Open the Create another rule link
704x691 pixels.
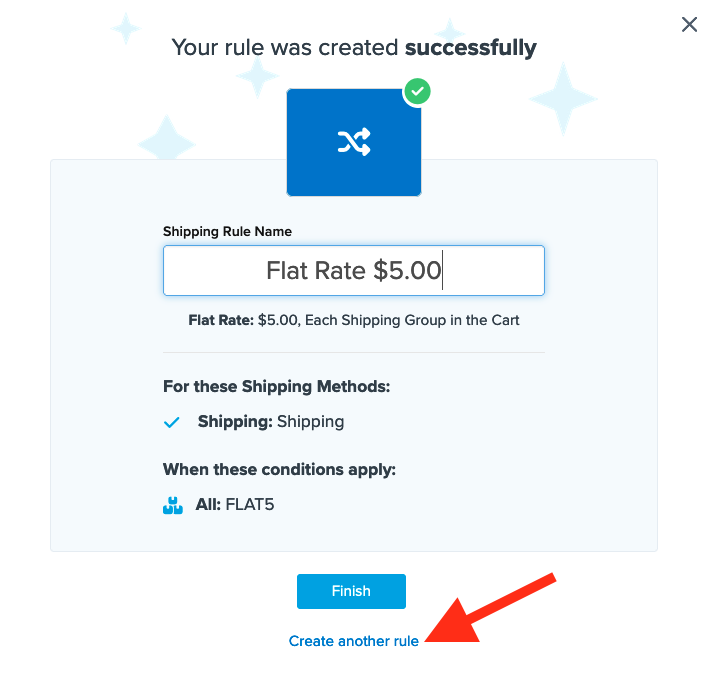click(353, 641)
